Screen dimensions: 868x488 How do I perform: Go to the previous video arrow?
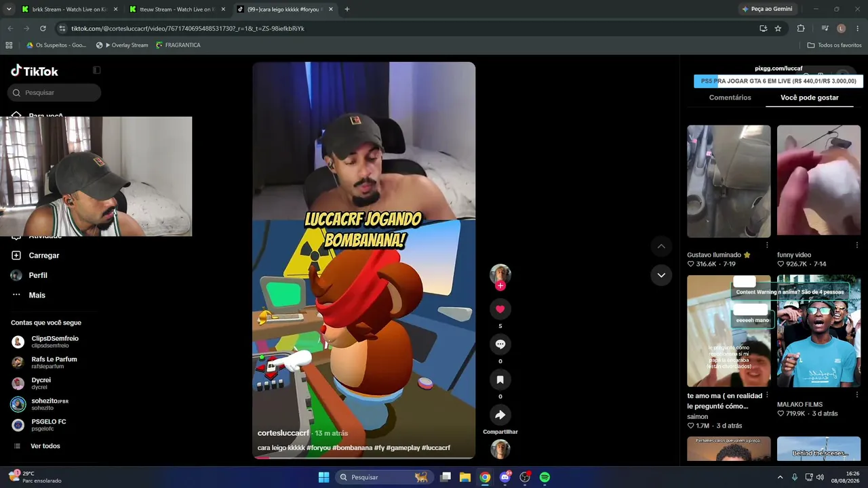pos(661,246)
